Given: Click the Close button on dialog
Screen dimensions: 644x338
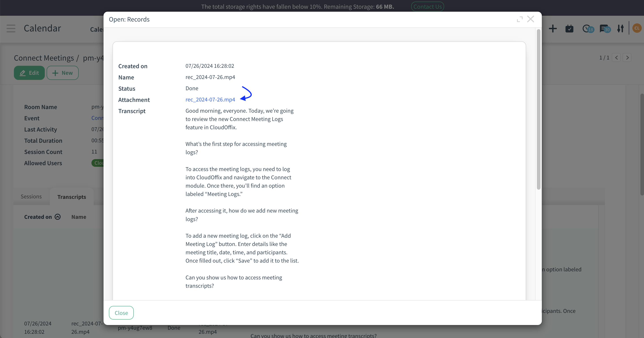Looking at the screenshot, I should click(x=121, y=312).
